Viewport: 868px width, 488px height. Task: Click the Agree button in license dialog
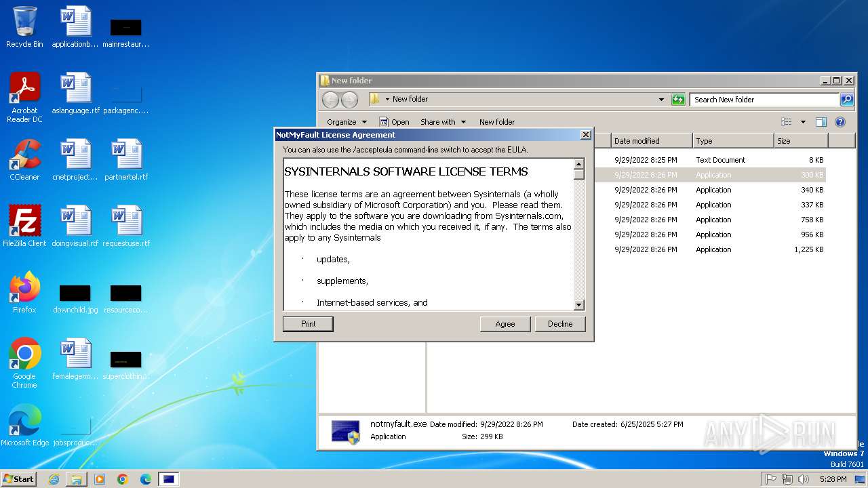[x=505, y=324]
